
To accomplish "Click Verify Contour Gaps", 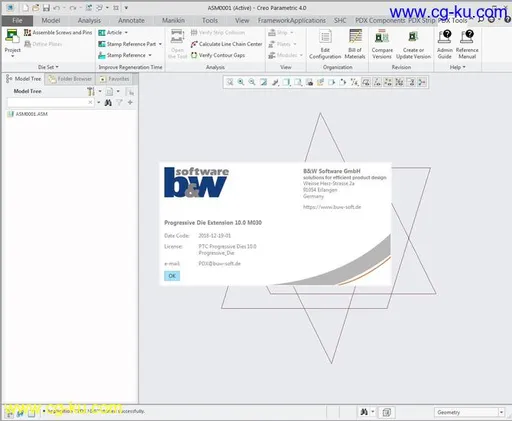I will (x=218, y=55).
